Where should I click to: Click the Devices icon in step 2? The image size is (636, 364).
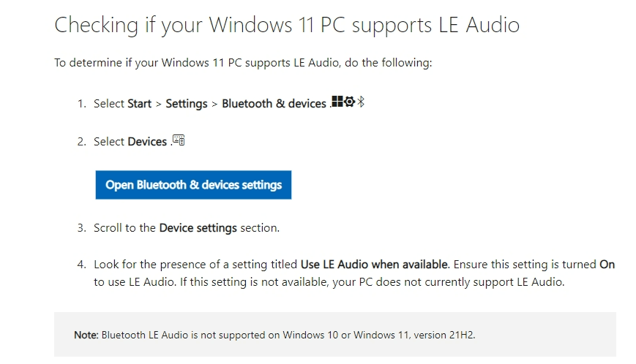(179, 140)
